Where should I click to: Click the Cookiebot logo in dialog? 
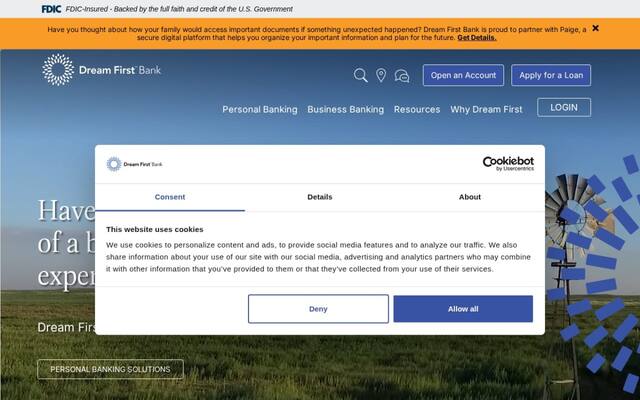coord(508,163)
